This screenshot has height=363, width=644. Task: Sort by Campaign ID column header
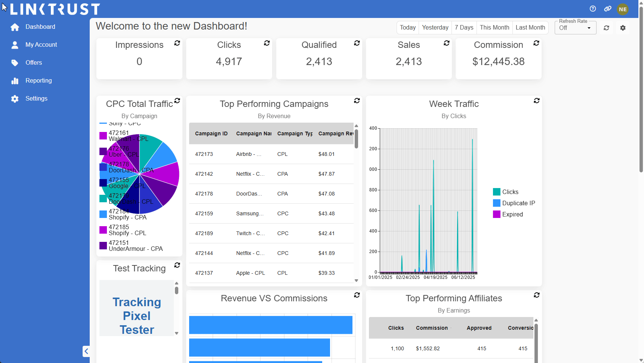(211, 134)
